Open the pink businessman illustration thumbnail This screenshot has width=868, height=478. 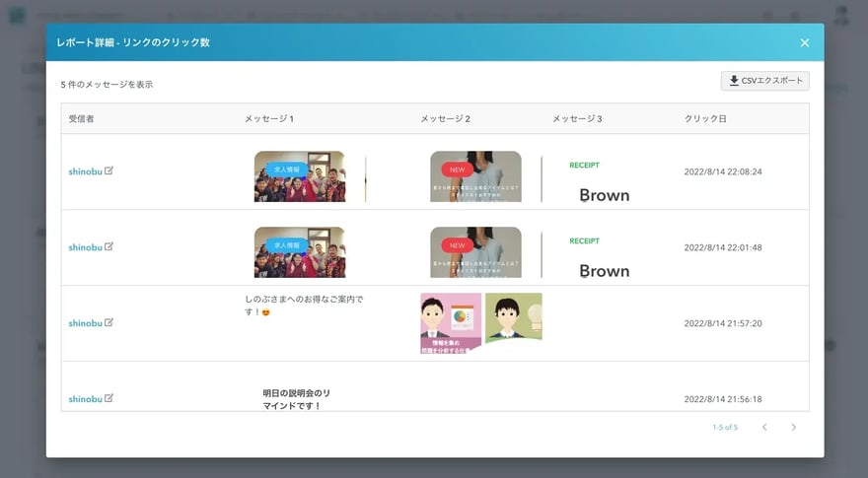[x=451, y=322]
